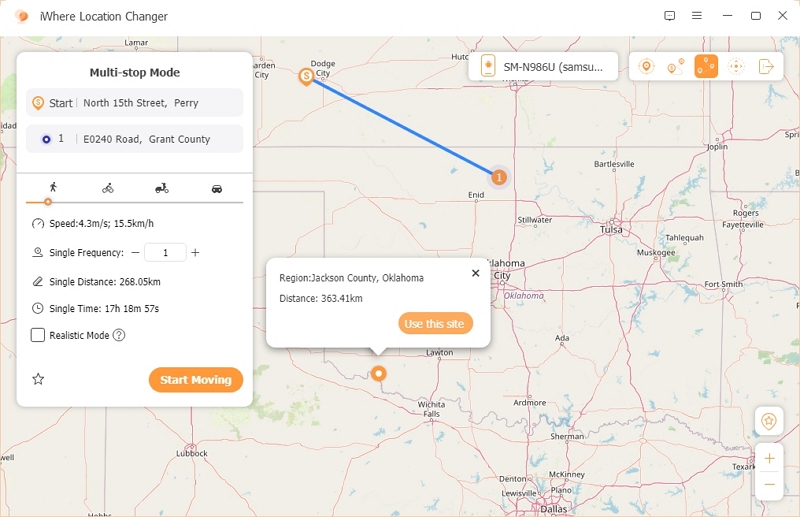Click the favorites star in side panel

pos(38,379)
